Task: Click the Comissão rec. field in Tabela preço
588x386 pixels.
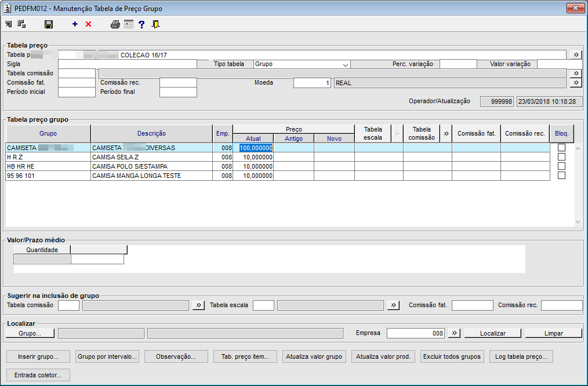Action: [x=178, y=83]
